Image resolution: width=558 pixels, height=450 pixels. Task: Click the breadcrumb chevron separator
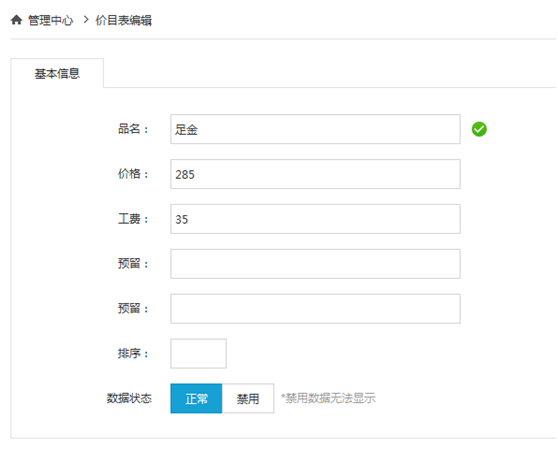86,20
